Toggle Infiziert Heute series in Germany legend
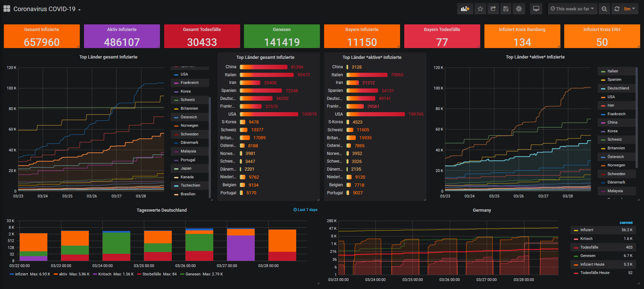The height and width of the screenshot is (289, 644). (592, 264)
